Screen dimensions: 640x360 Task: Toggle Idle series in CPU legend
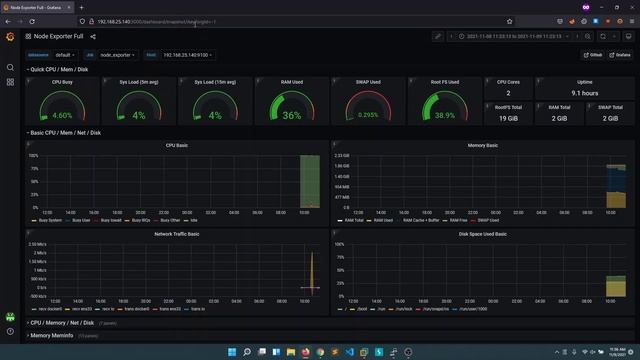pos(191,220)
